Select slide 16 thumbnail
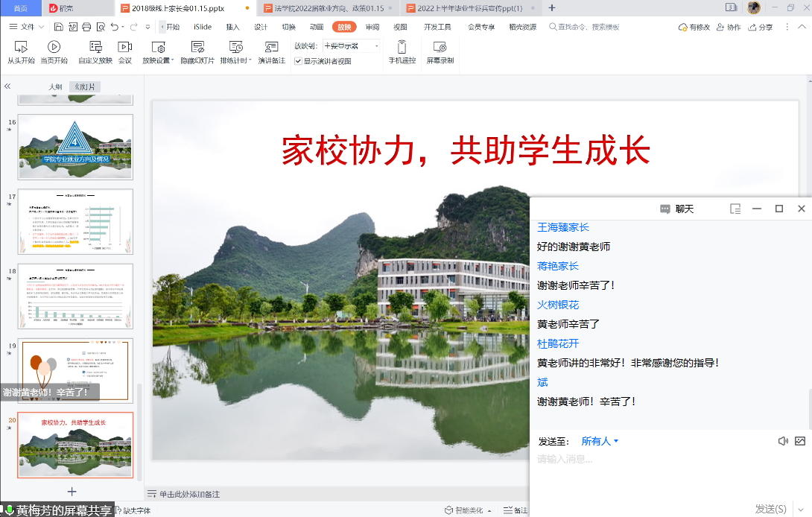Image resolution: width=812 pixels, height=517 pixels. tap(75, 147)
